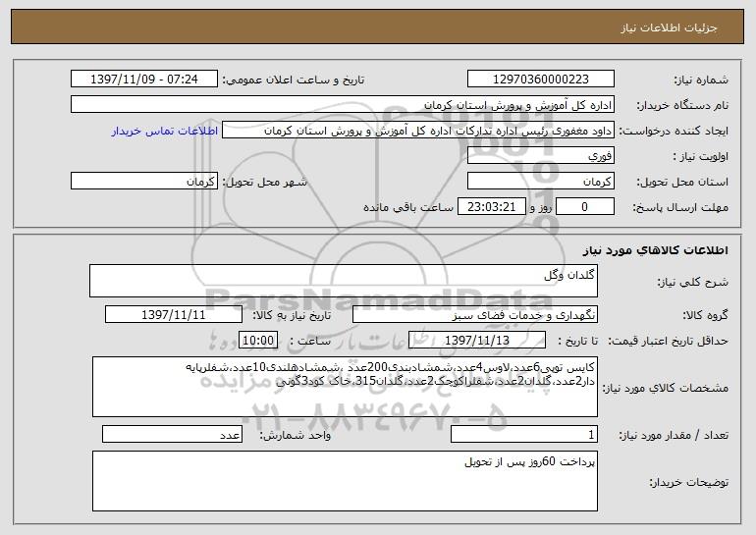Click label مهلت ارسال پاسخ
This screenshot has height=535, width=756.
680,208
